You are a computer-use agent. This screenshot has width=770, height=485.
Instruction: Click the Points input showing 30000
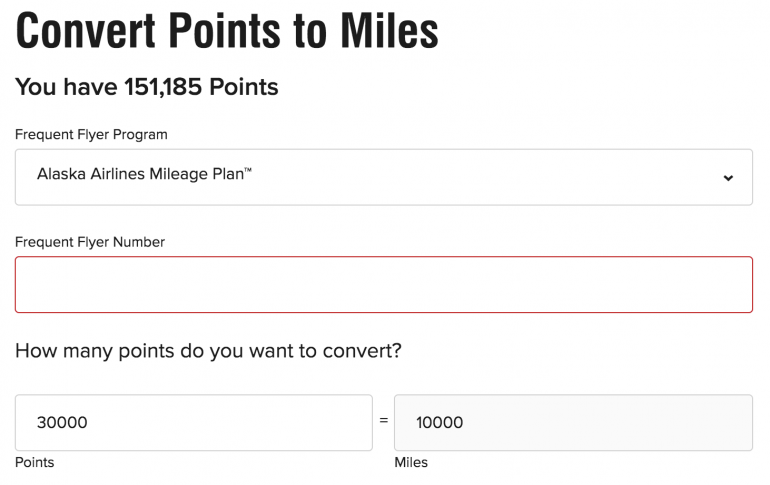tap(194, 423)
